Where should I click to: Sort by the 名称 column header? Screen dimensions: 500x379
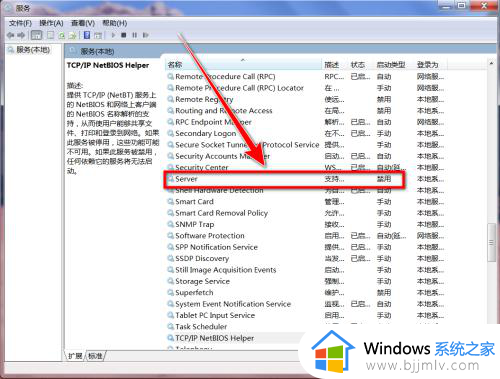(x=243, y=65)
